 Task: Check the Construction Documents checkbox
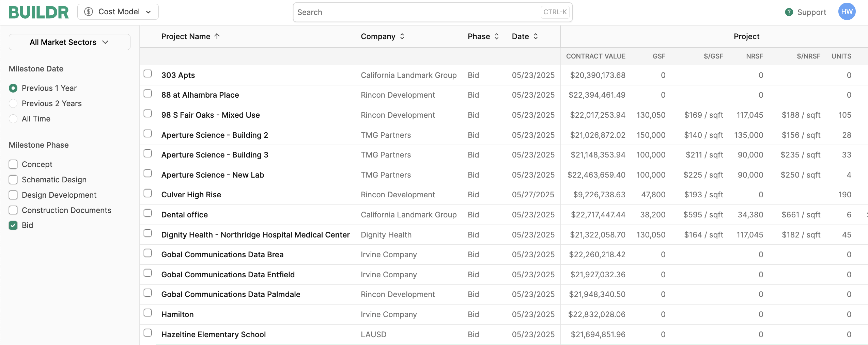pyautogui.click(x=13, y=210)
